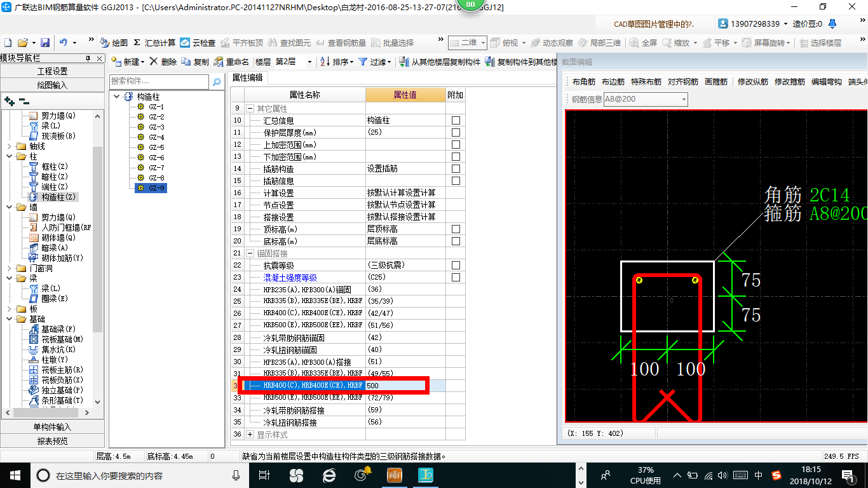The image size is (868, 488).
Task: Click collapse-all minus icon in navigation bar
Action: [x=24, y=100]
